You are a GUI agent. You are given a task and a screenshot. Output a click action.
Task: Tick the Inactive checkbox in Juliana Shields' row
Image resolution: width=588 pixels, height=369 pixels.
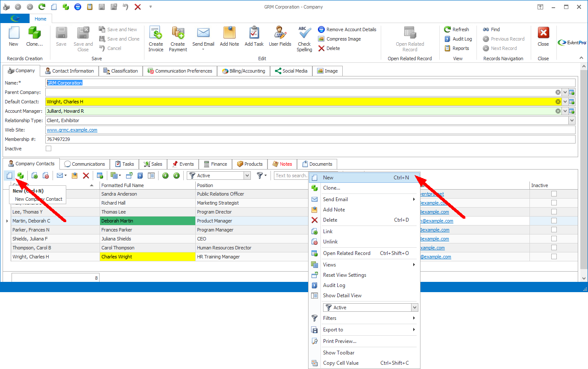coord(554,239)
